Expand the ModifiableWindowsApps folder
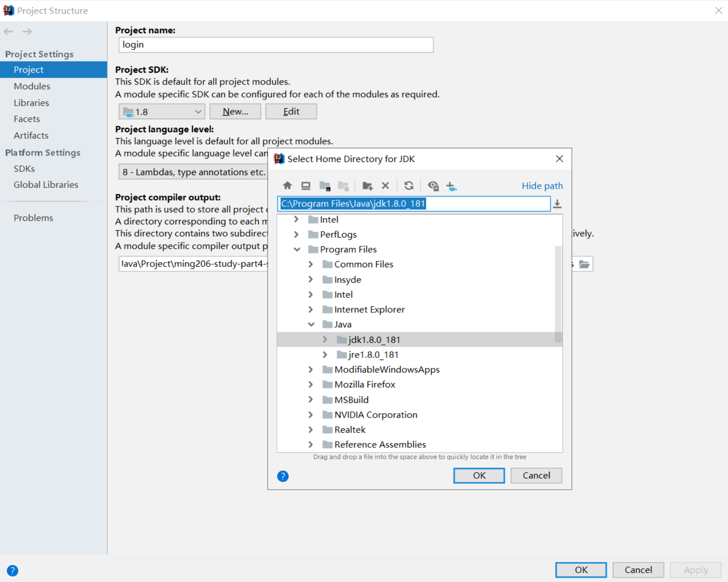728x582 pixels. (311, 369)
